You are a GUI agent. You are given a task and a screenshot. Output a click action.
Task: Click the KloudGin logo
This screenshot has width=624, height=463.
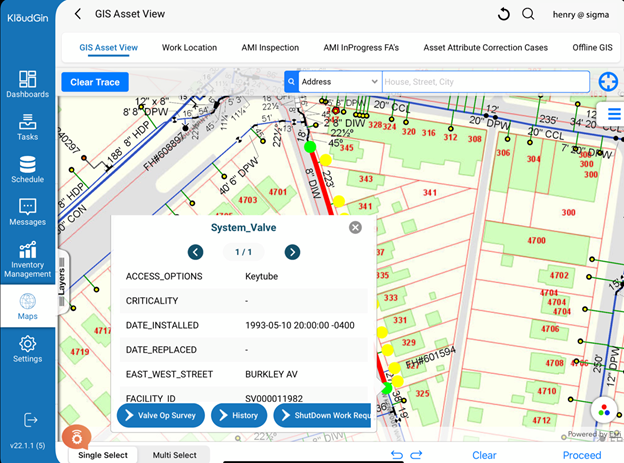tap(27, 18)
